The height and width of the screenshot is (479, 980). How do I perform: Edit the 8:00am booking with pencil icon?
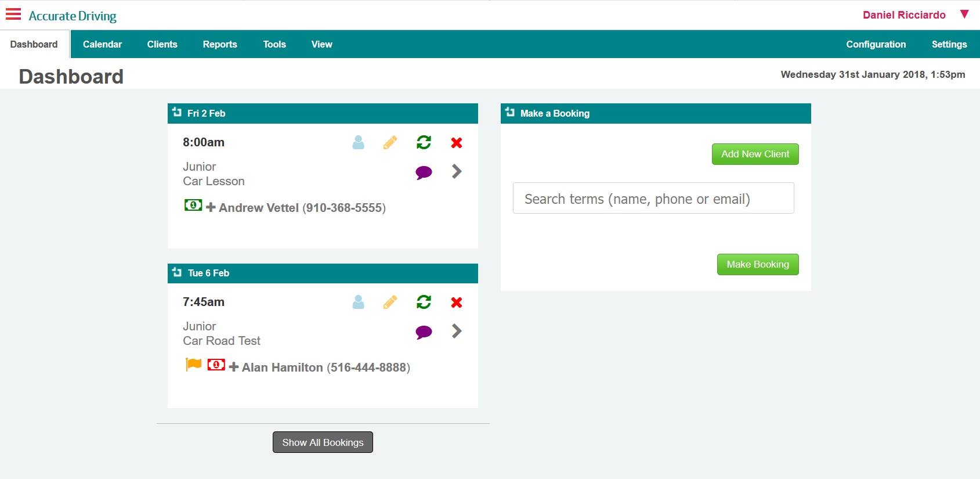click(x=390, y=142)
